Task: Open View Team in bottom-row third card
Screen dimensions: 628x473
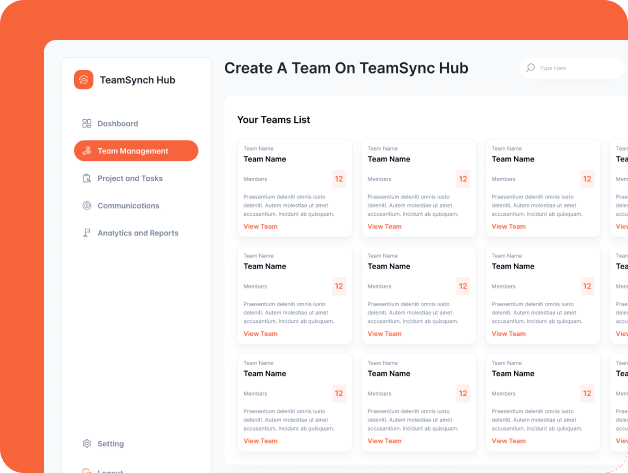Action: (509, 441)
